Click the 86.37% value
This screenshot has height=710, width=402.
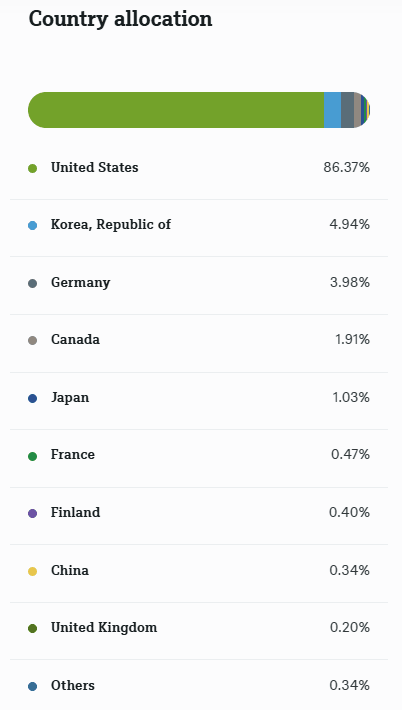click(346, 168)
